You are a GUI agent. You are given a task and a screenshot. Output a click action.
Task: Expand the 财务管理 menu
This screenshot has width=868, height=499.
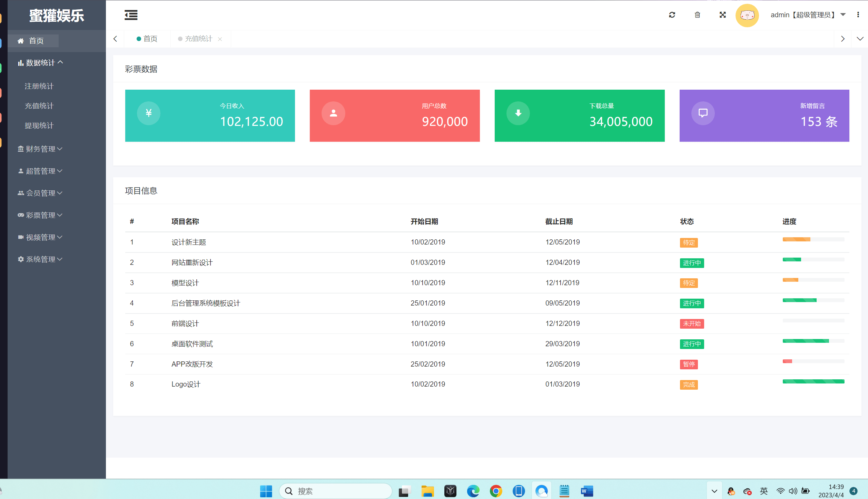[x=40, y=149]
